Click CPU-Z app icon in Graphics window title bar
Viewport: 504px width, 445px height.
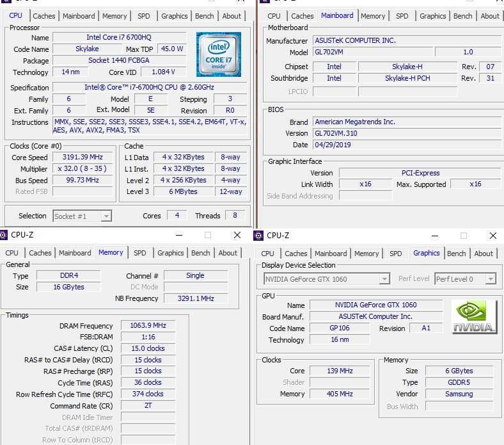[x=258, y=236]
